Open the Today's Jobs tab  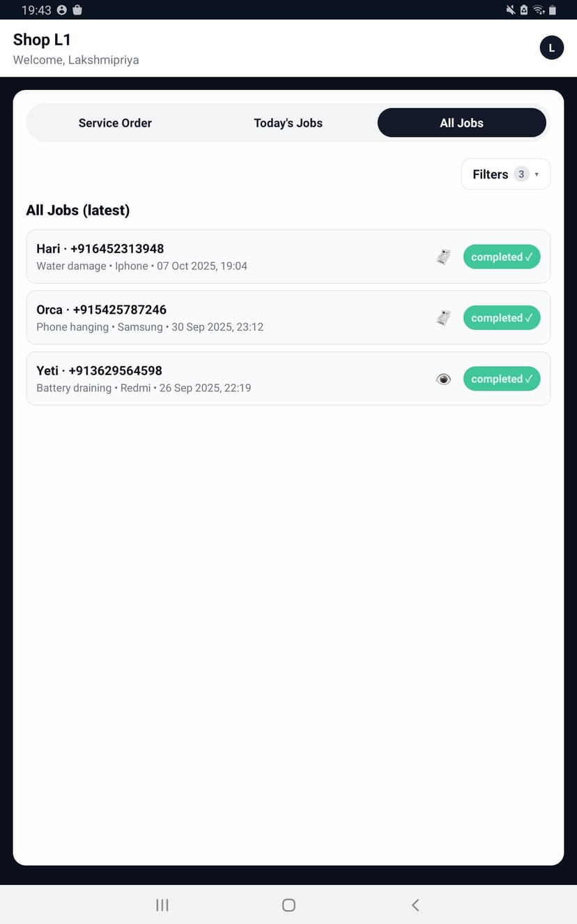(288, 122)
